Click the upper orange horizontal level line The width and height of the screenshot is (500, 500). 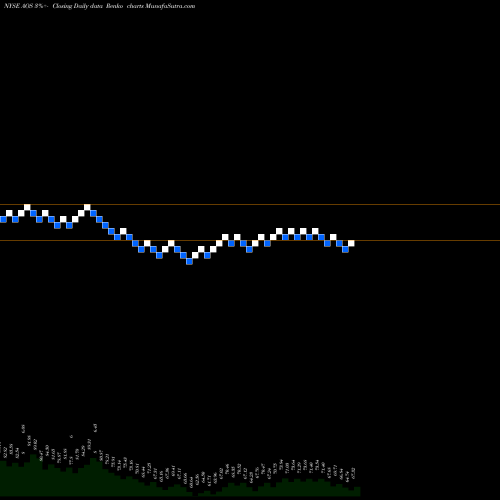250,204
